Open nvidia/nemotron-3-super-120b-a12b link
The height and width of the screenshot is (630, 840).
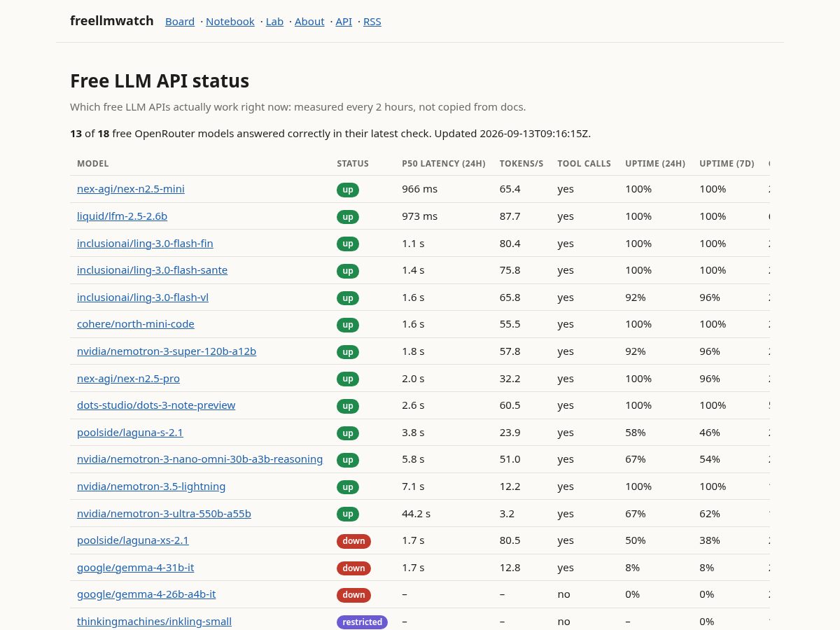pos(167,351)
